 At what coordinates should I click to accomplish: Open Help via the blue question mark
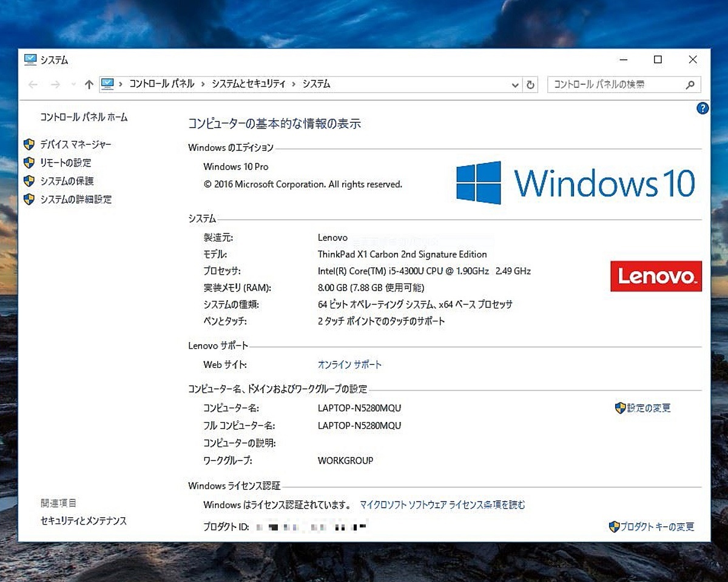[703, 109]
